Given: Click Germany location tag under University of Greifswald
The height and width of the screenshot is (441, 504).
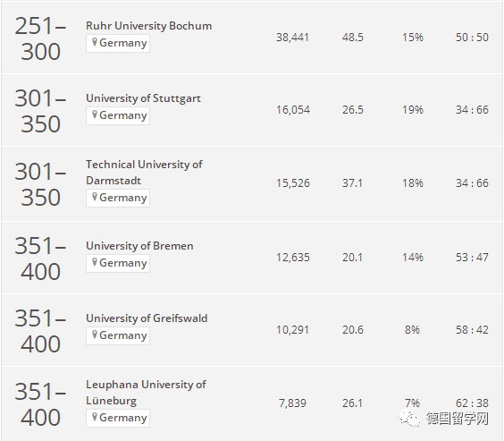Looking at the screenshot, I should coord(118,335).
